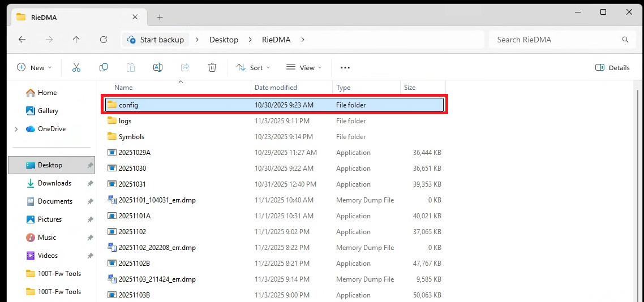Add a new tab with plus button

[160, 17]
